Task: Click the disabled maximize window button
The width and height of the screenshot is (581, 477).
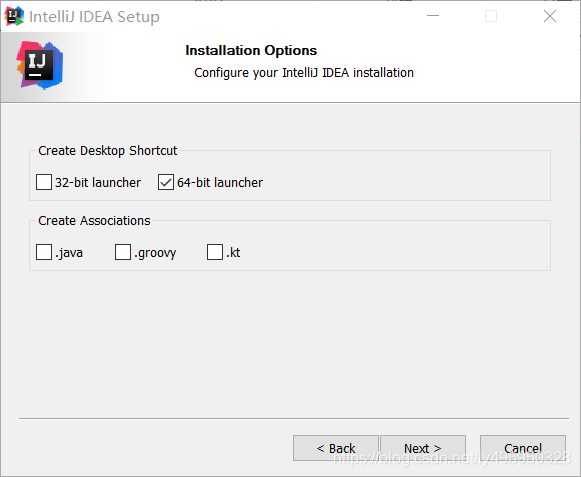Action: [491, 16]
